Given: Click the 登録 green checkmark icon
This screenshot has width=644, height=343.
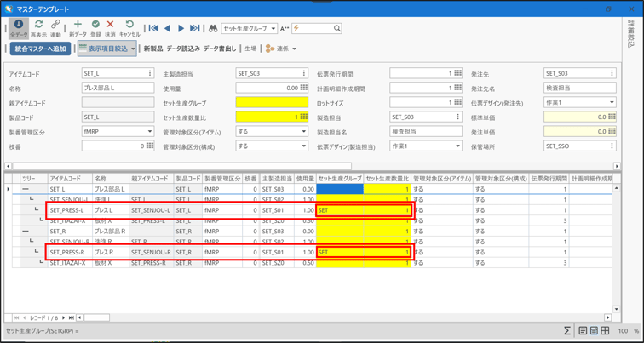Looking at the screenshot, I should (x=95, y=26).
